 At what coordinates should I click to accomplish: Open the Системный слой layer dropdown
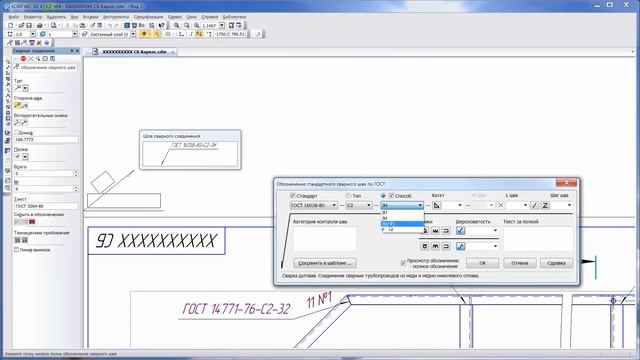pyautogui.click(x=133, y=34)
